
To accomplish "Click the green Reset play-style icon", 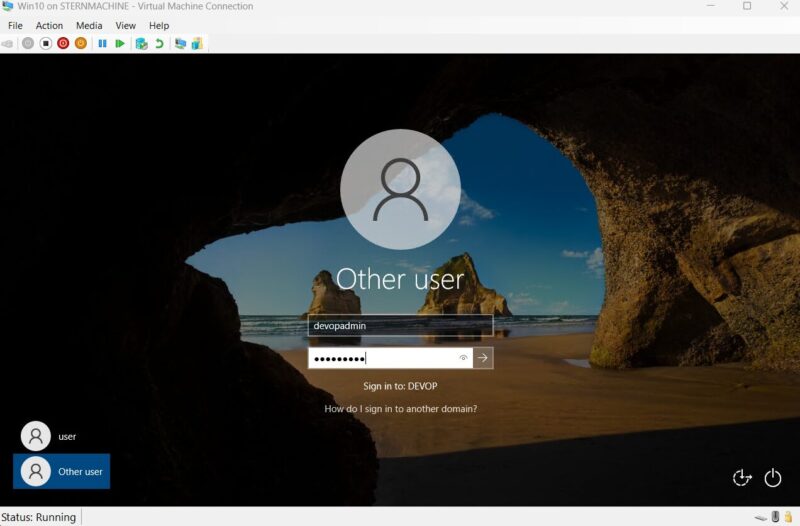I will [x=120, y=44].
